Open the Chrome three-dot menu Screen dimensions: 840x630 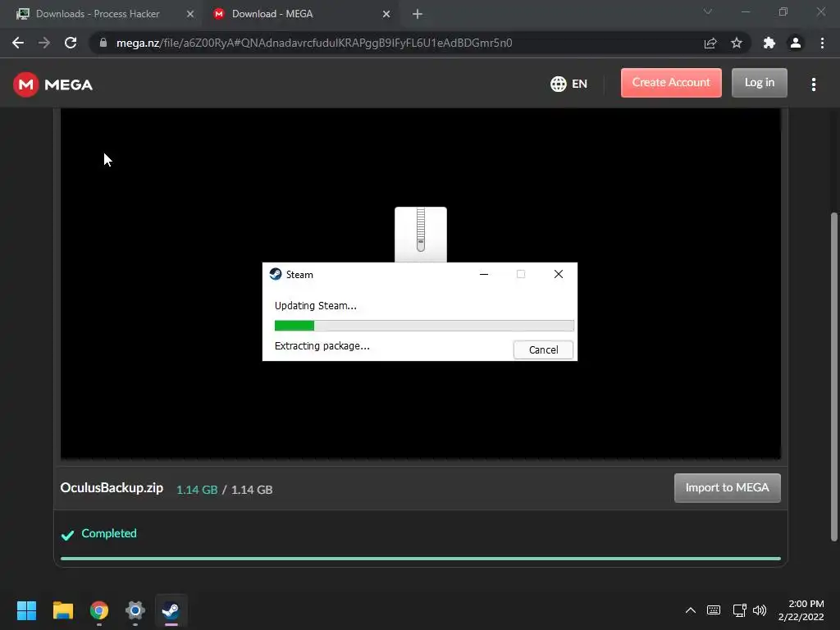(x=822, y=43)
